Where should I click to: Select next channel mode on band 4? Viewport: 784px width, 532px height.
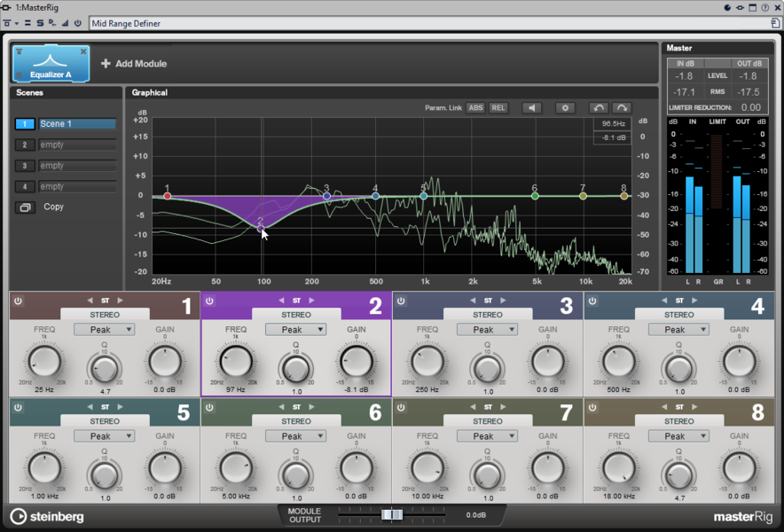pyautogui.click(x=694, y=301)
